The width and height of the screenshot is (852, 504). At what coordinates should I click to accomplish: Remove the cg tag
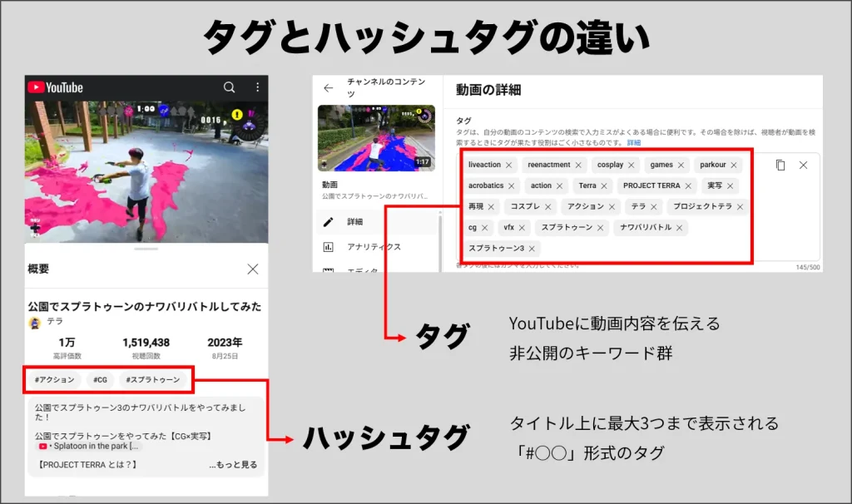tap(485, 228)
